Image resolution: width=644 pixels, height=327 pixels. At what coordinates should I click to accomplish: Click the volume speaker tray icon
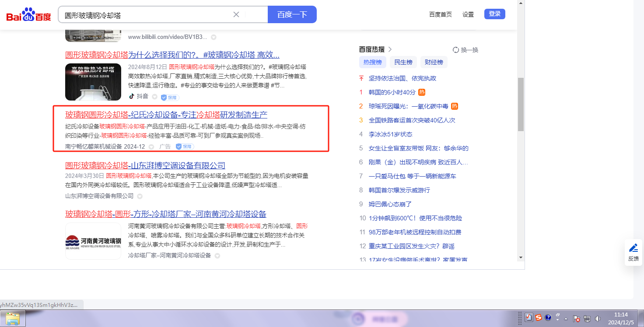(598, 319)
